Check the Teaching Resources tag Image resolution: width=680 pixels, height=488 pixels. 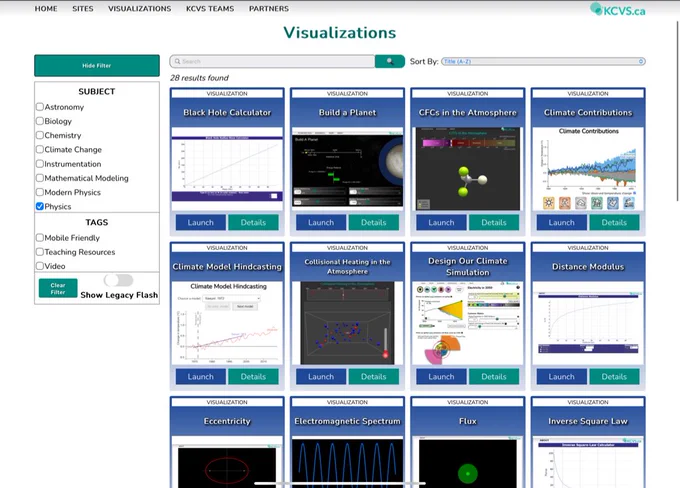coord(40,252)
